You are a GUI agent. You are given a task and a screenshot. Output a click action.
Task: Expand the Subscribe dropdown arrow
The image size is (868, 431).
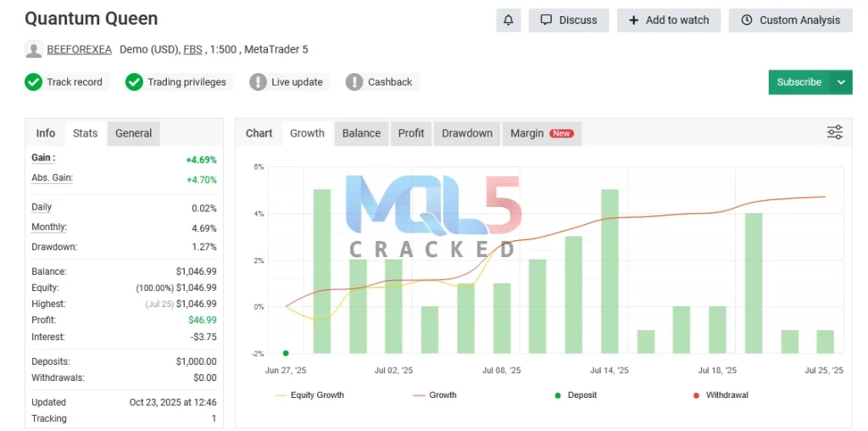coord(841,82)
